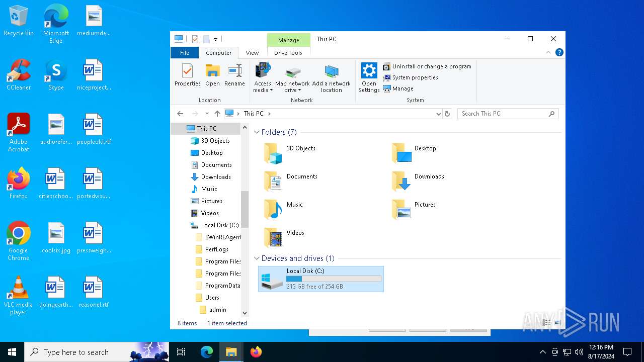Select the 3D Objects folder icon

click(x=274, y=153)
